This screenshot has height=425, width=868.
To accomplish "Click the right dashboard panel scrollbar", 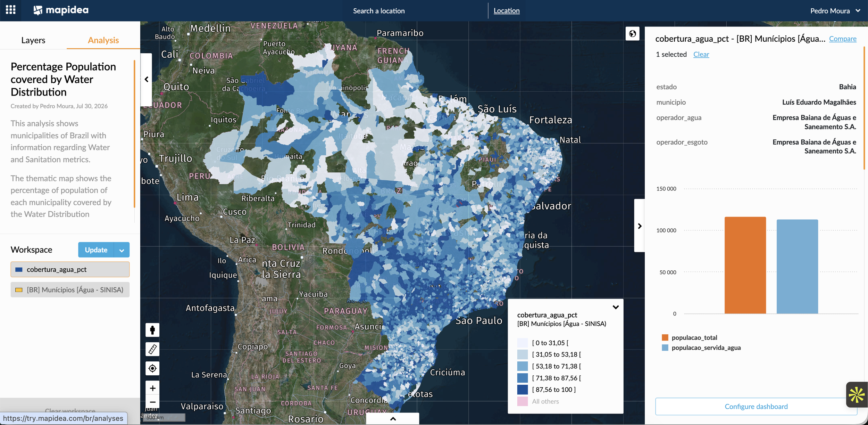I will (864, 108).
